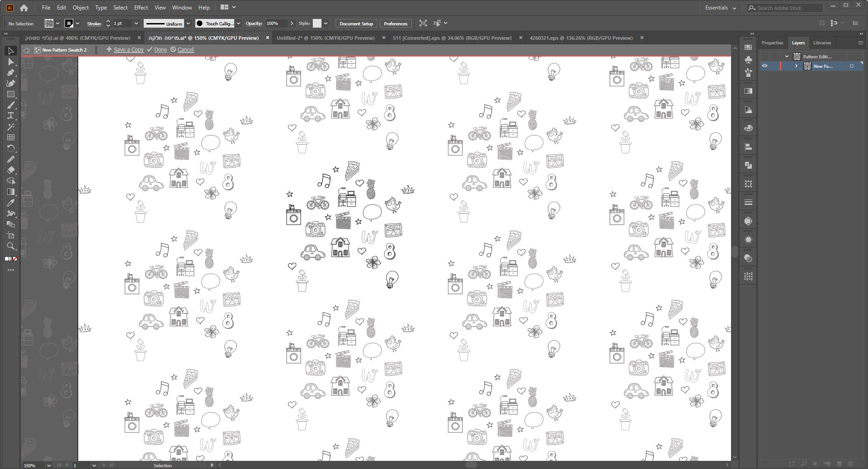
Task: Expand the New Pattern sublayer
Action: (797, 66)
